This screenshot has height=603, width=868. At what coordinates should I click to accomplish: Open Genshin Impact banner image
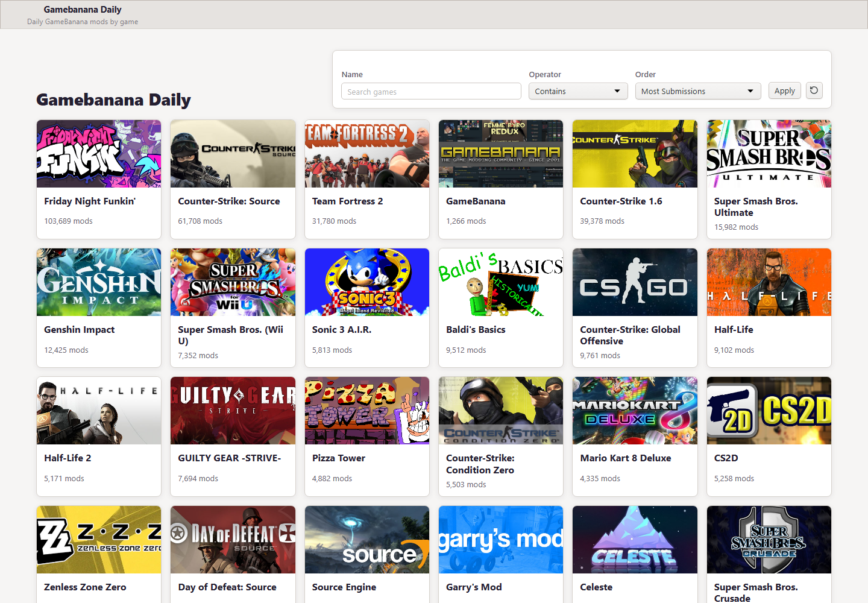99,282
